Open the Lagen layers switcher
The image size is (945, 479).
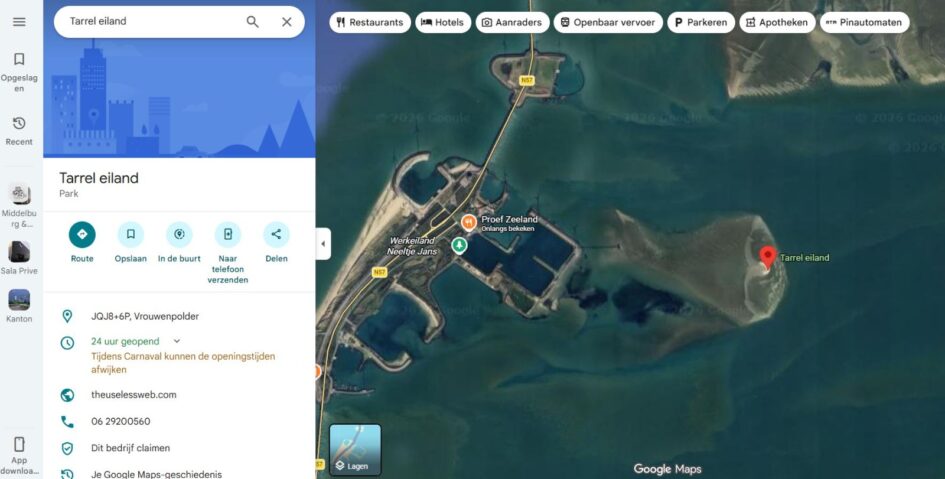tap(356, 450)
